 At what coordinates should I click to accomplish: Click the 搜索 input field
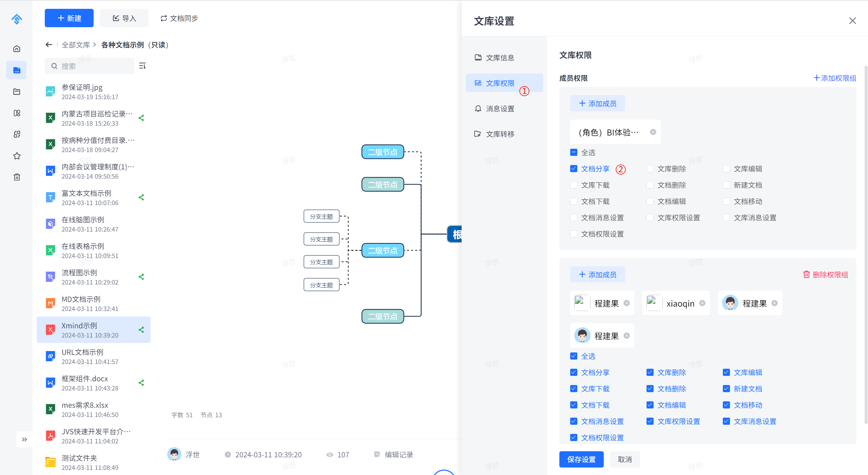coord(90,66)
